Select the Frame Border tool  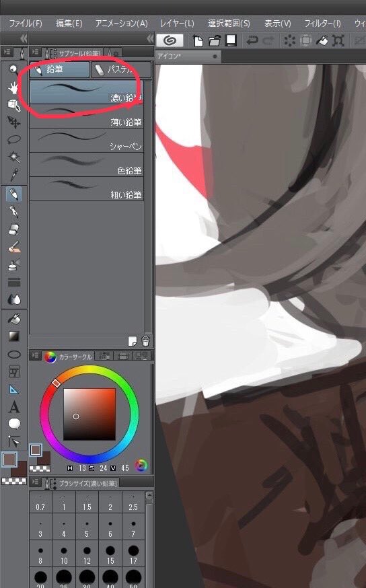coord(13,371)
